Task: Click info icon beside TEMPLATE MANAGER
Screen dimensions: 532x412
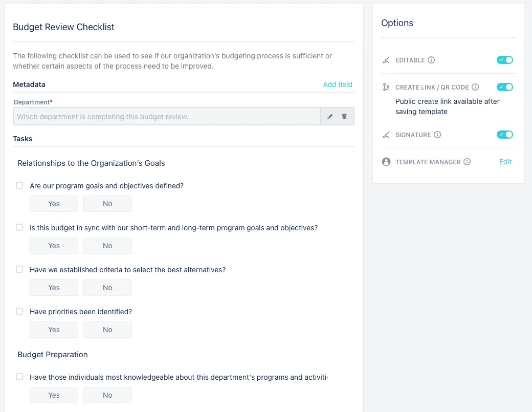Action: [x=467, y=162]
